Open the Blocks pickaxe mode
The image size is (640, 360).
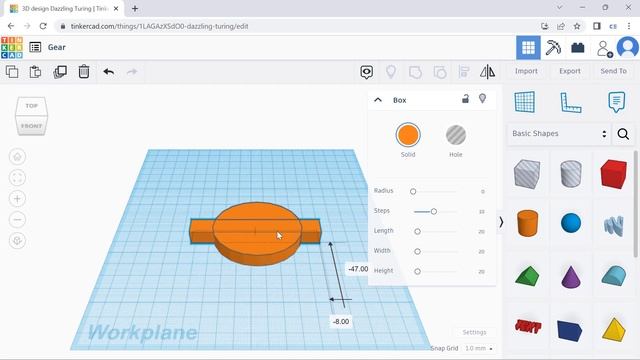point(553,48)
